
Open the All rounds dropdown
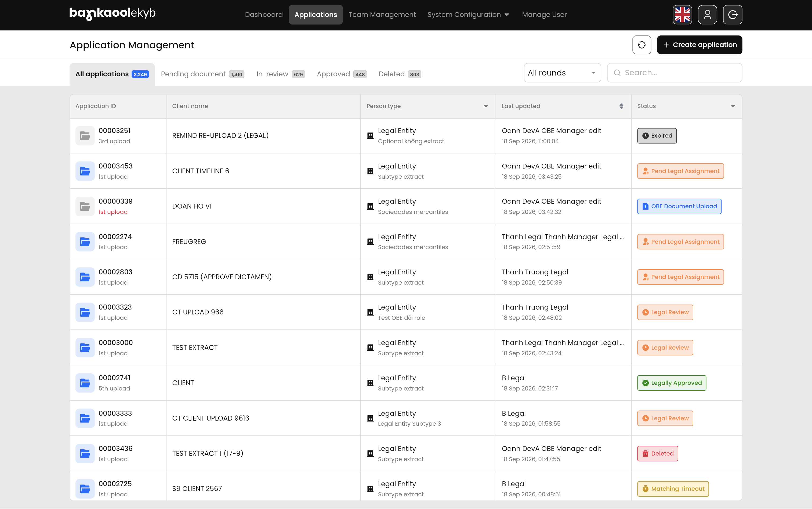point(563,73)
